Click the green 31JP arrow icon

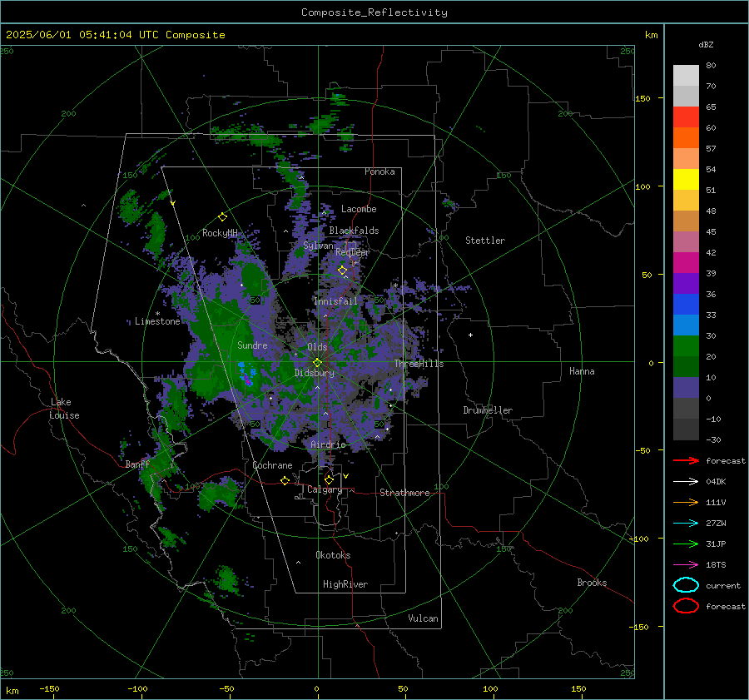(x=686, y=544)
